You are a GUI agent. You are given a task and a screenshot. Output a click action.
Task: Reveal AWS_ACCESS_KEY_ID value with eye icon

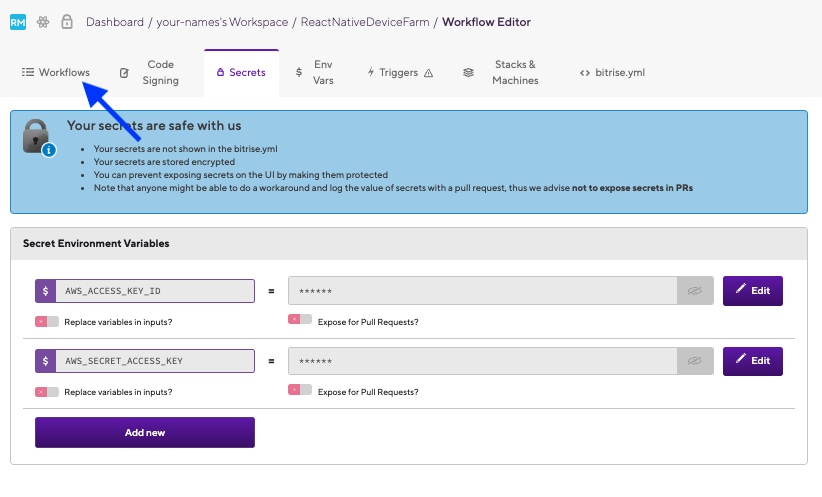click(x=697, y=291)
